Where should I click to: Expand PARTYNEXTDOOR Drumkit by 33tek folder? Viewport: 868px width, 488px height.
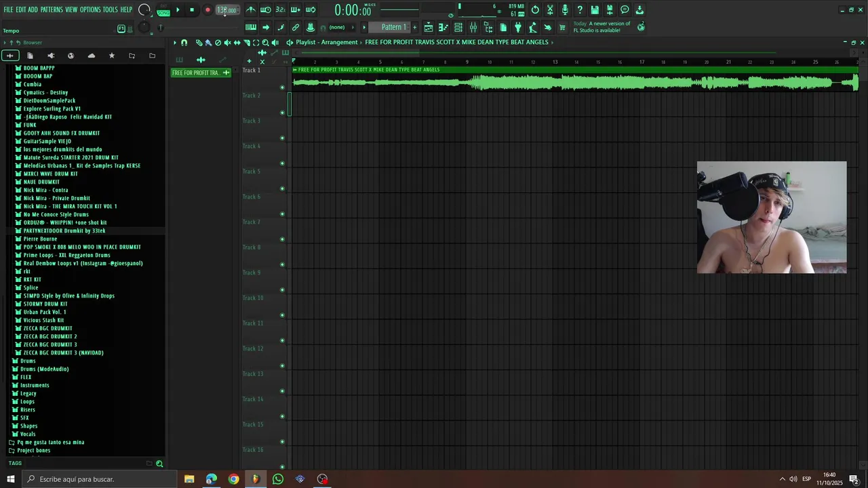(x=64, y=230)
